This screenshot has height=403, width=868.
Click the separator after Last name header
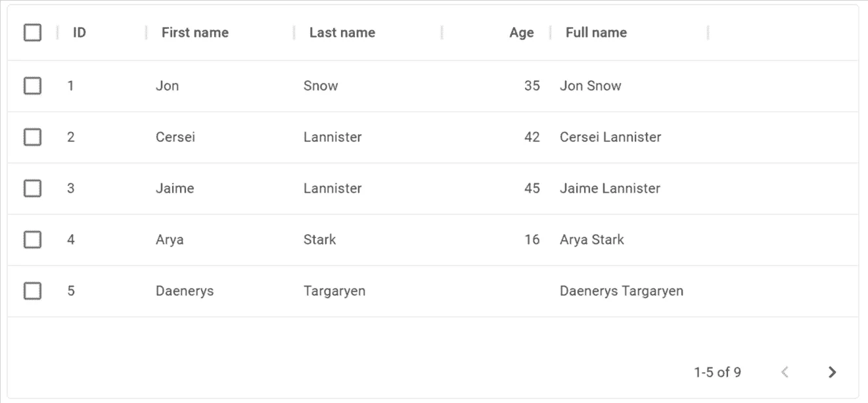coord(442,32)
